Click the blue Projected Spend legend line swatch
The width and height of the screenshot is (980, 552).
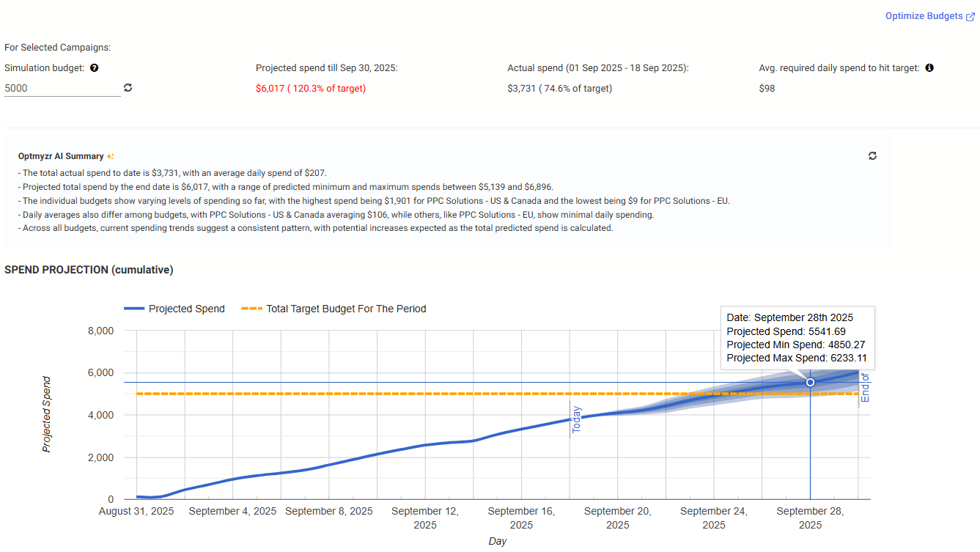point(133,309)
